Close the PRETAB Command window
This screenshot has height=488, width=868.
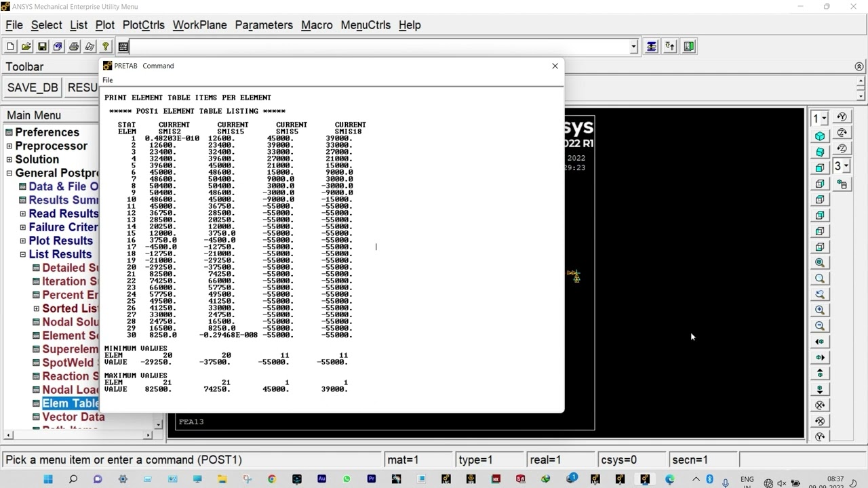tap(555, 66)
